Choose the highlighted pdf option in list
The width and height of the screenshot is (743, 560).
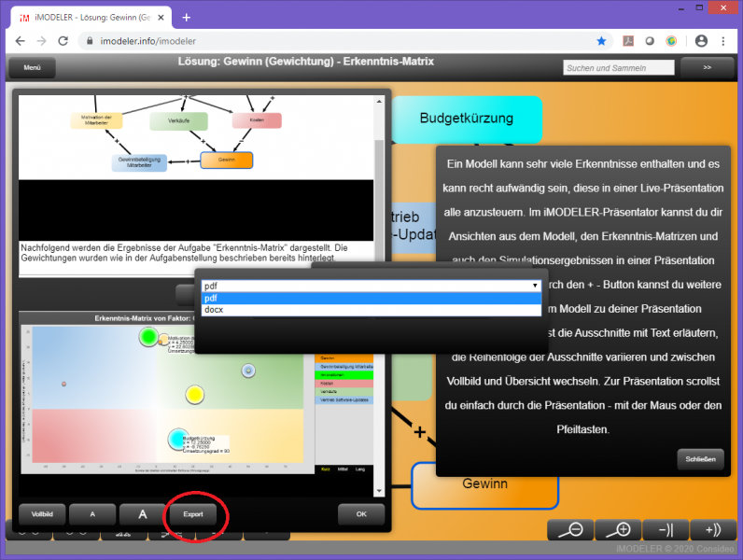click(x=371, y=298)
